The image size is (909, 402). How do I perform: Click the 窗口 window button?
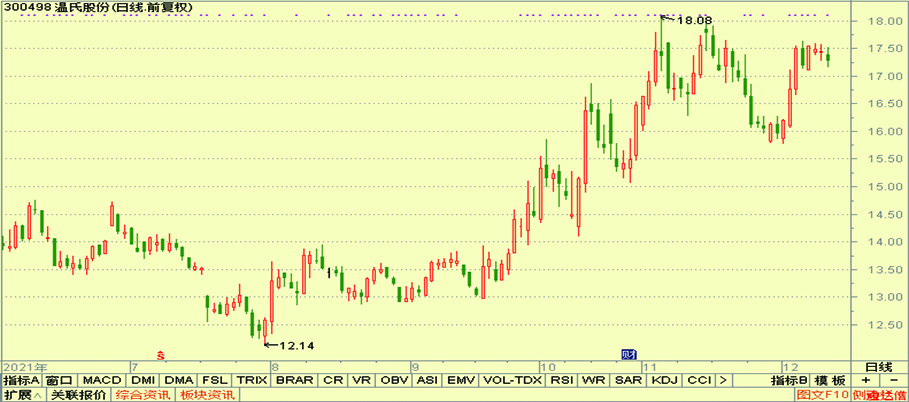59,381
